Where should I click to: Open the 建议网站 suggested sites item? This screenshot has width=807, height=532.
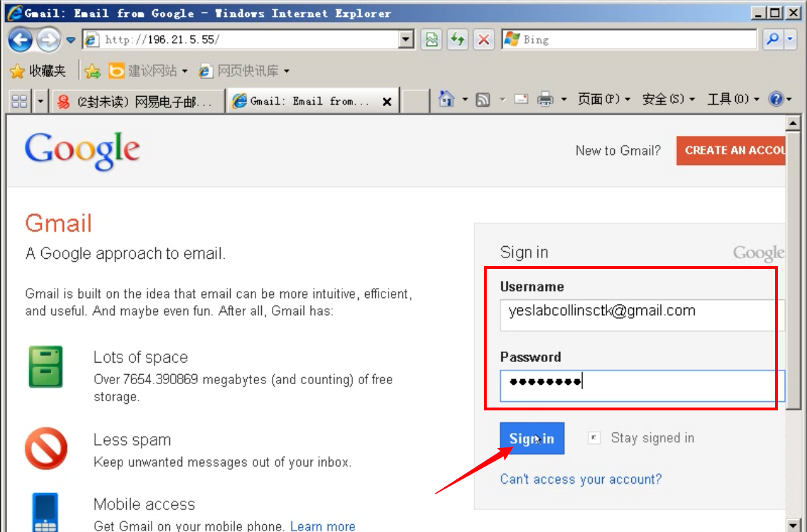coord(148,71)
